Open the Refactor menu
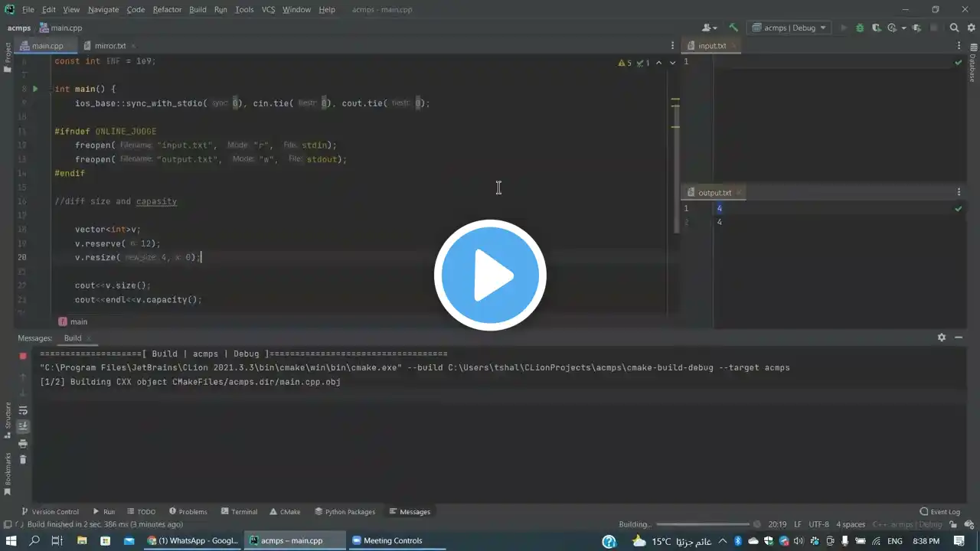The width and height of the screenshot is (980, 551). tap(167, 9)
